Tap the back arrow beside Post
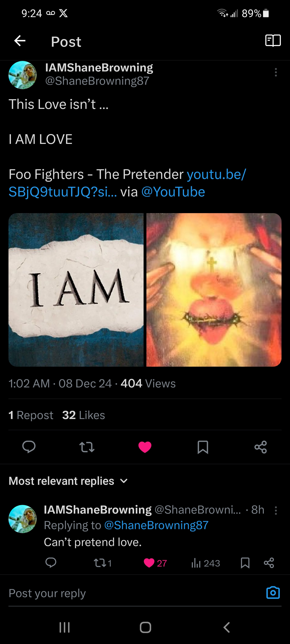 point(20,41)
